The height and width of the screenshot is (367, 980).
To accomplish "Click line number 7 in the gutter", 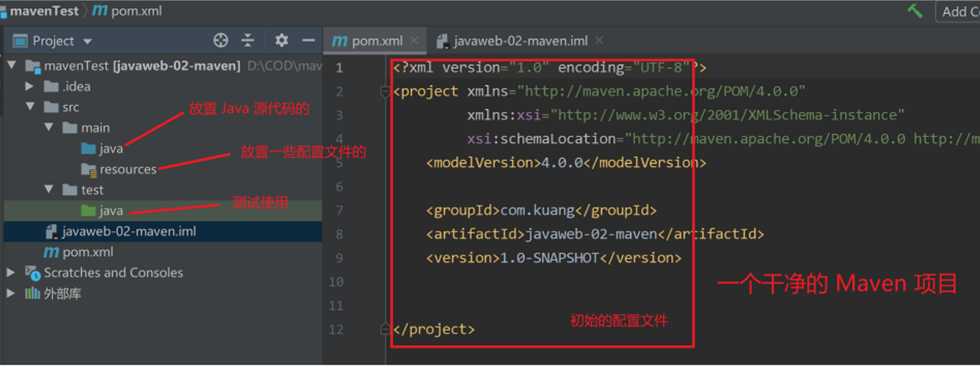I will coord(339,210).
